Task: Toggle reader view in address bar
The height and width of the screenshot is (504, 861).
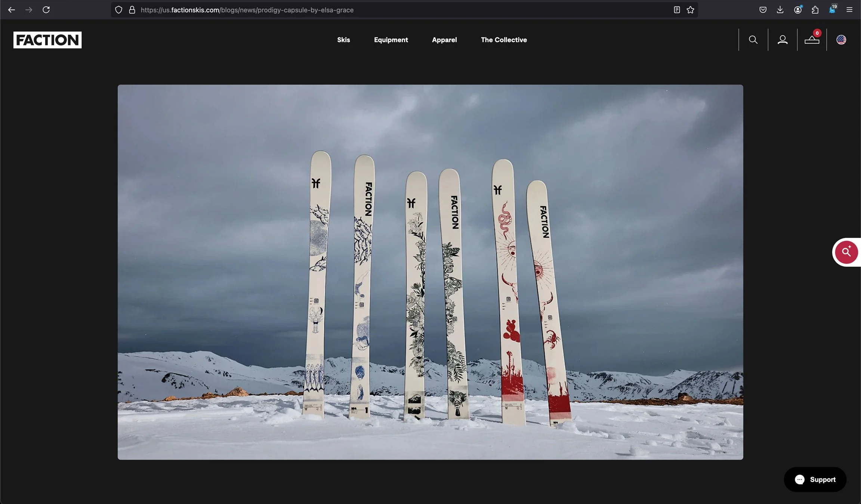Action: (677, 10)
